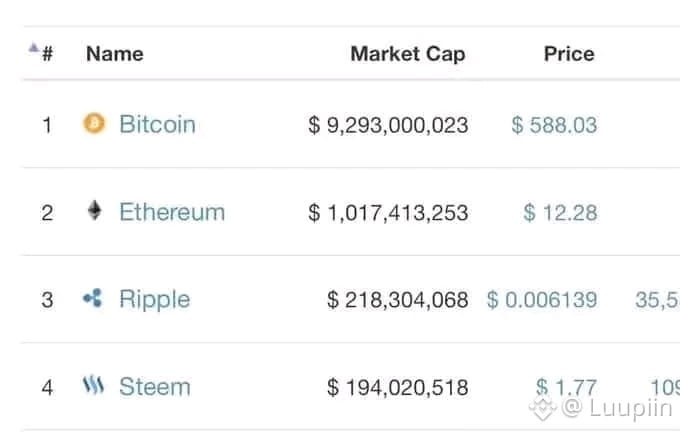Open the Ripple coin page link
The image size is (680, 432).
(x=155, y=300)
